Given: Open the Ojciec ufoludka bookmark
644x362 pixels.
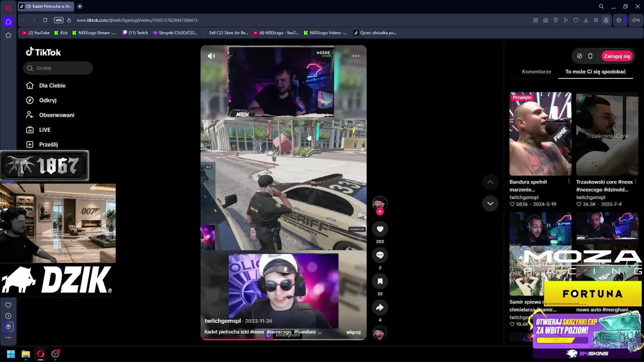Looking at the screenshot, I should (x=375, y=33).
